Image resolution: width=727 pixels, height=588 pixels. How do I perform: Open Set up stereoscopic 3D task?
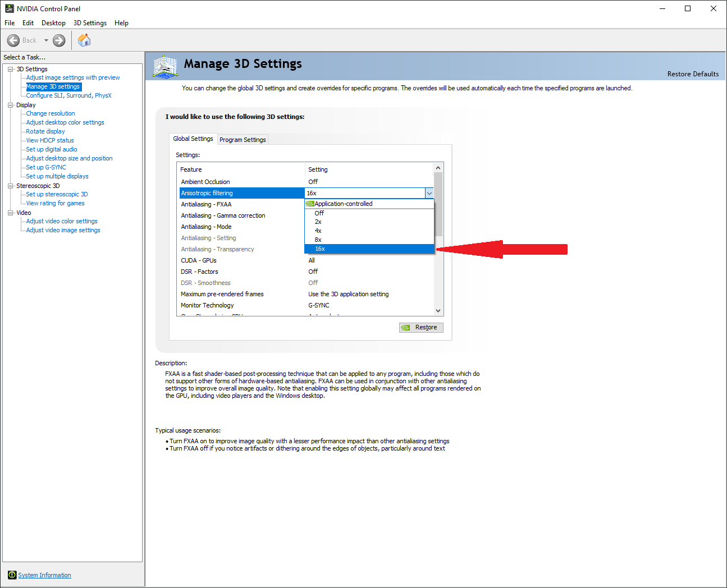click(x=57, y=194)
